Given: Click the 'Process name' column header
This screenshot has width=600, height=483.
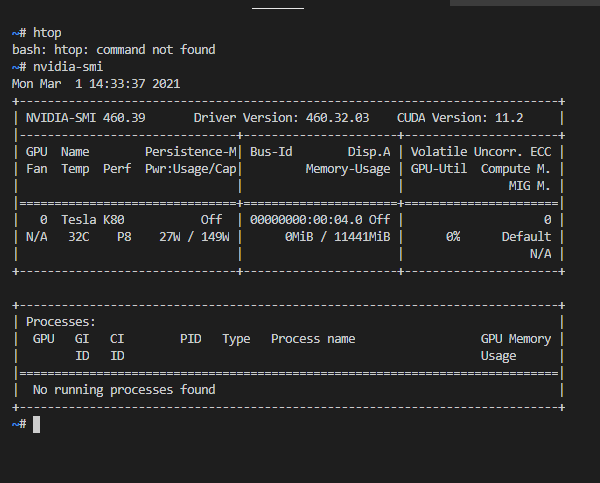Looking at the screenshot, I should coord(313,339).
